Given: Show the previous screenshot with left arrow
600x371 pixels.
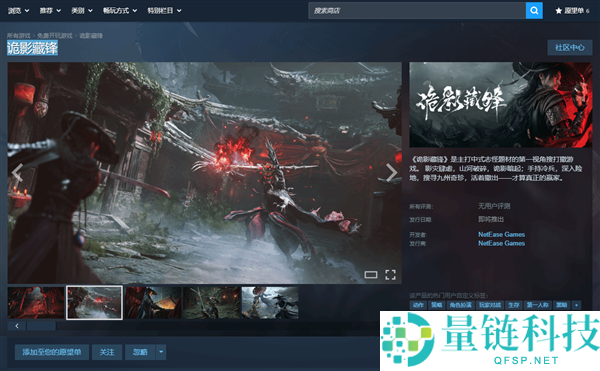Looking at the screenshot, I should tap(17, 172).
